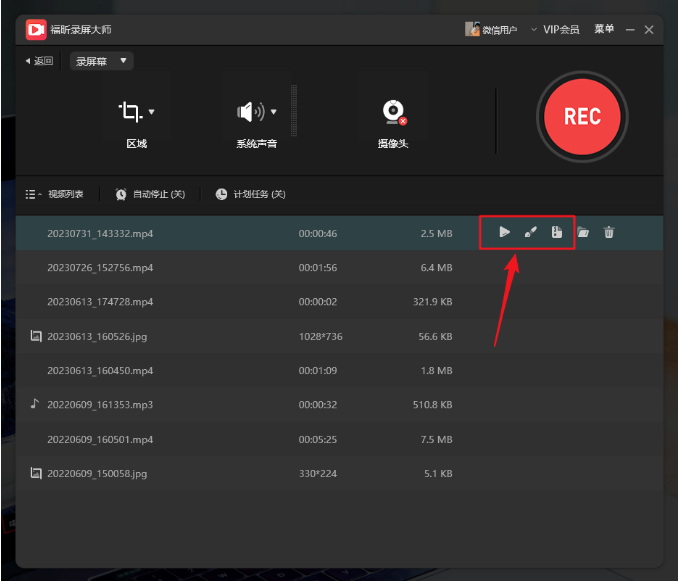Image resolution: width=678 pixels, height=581 pixels.
Task: Open the 视频列表 list filter menu
Action: pyautogui.click(x=55, y=194)
